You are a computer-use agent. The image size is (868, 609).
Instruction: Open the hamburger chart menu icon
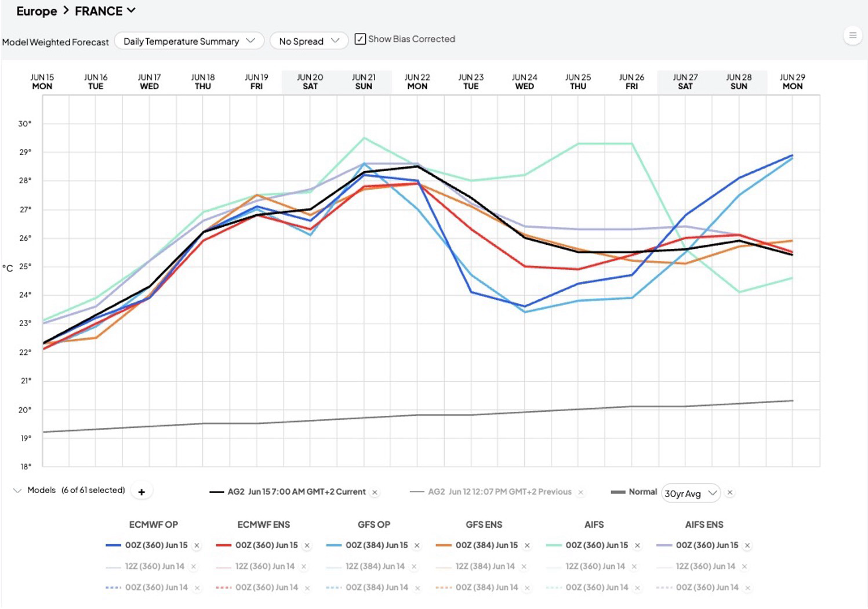click(852, 35)
